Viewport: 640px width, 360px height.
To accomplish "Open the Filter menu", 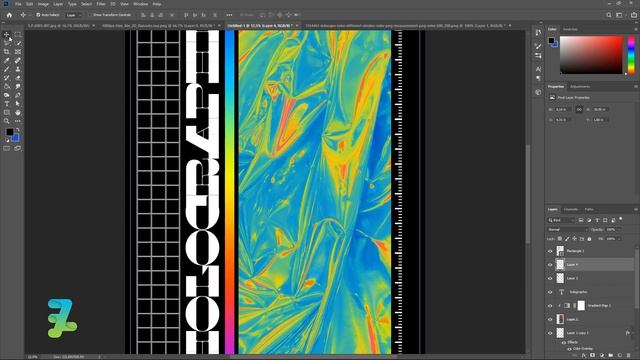I will [101, 4].
